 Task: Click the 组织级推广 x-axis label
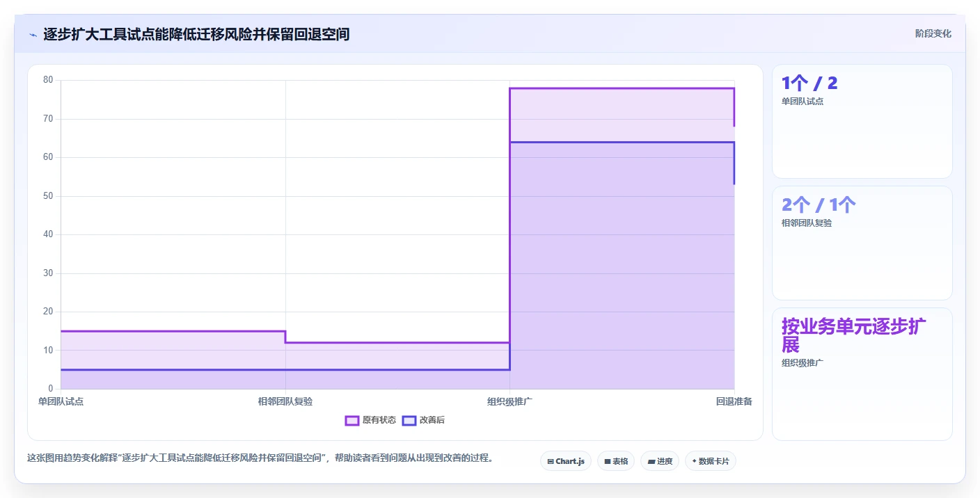point(509,401)
